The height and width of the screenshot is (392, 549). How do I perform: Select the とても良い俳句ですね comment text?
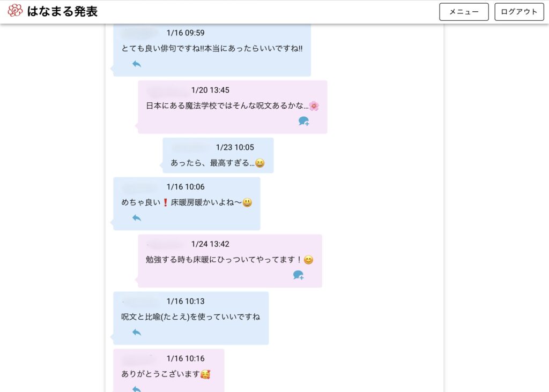212,48
